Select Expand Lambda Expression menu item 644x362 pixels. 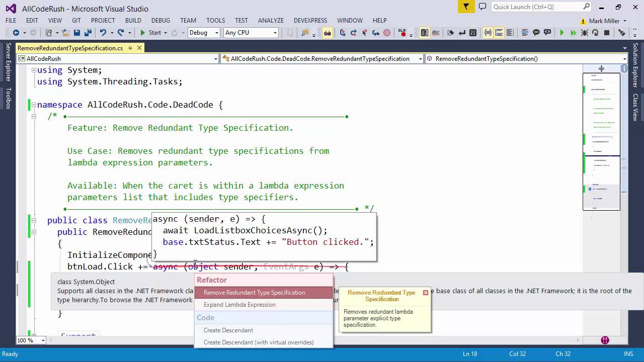pos(264,305)
